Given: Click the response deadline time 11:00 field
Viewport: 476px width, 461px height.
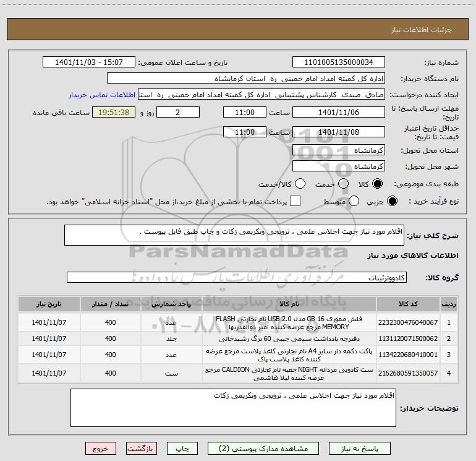Looking at the screenshot, I should point(245,112).
